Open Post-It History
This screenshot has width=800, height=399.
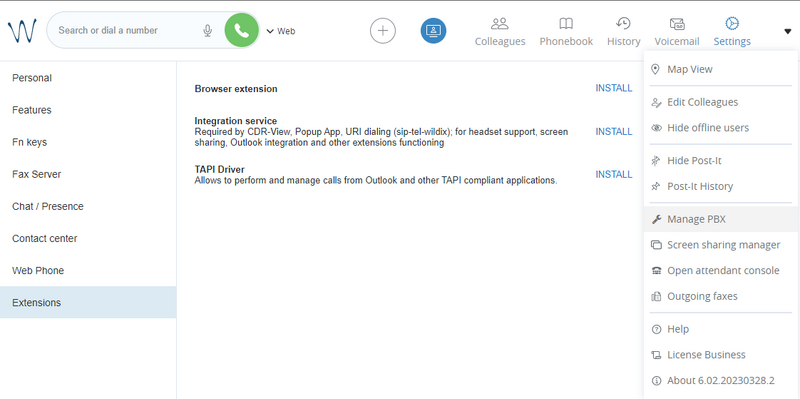coord(720,186)
